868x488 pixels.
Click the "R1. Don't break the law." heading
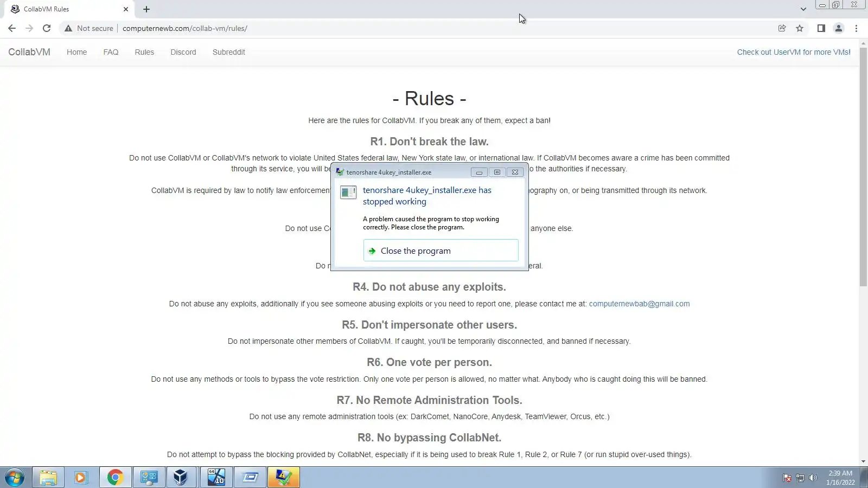point(429,142)
